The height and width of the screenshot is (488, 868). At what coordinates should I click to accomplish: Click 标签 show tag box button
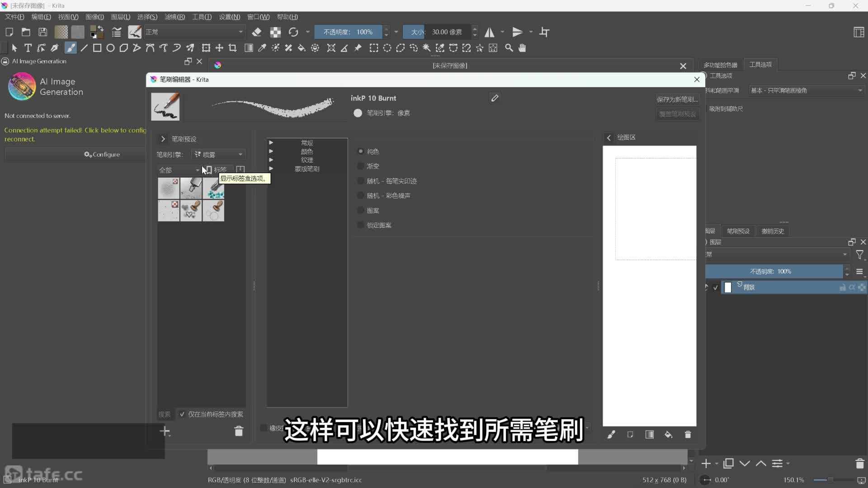[x=216, y=170]
